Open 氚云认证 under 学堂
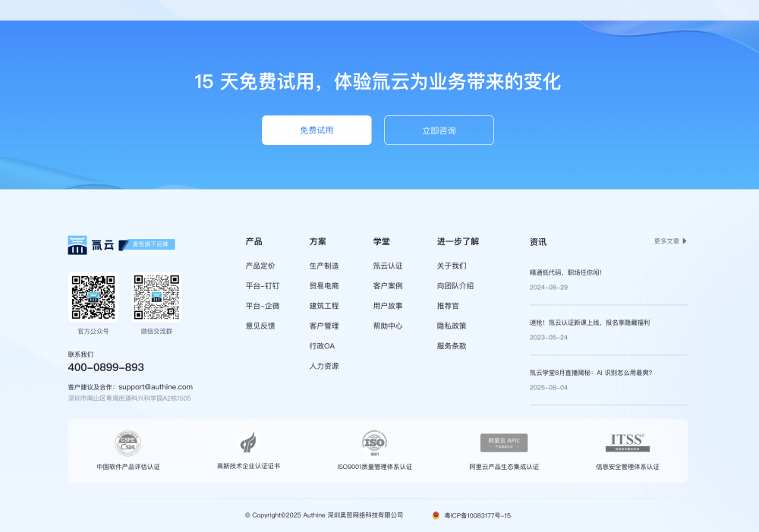Image resolution: width=759 pixels, height=532 pixels. tap(388, 266)
